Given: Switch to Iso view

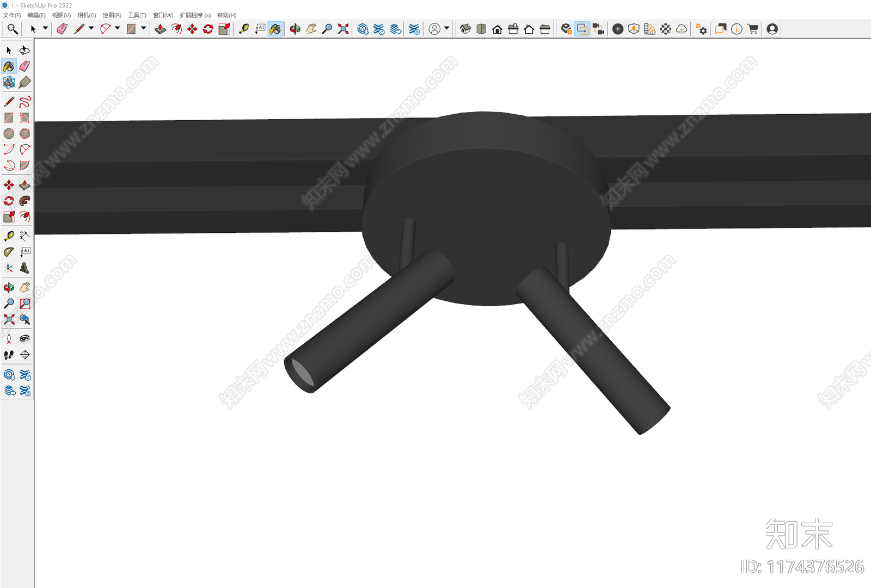Looking at the screenshot, I should point(465,29).
